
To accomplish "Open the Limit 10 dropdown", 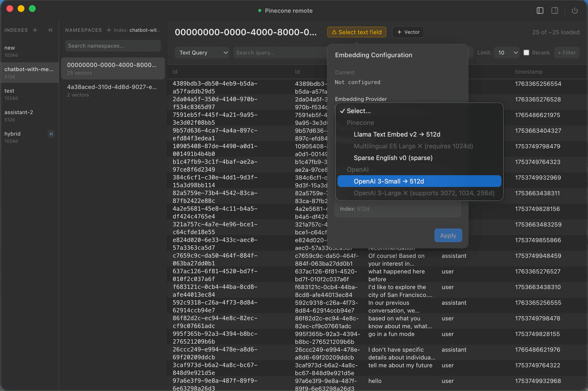I will tap(506, 53).
